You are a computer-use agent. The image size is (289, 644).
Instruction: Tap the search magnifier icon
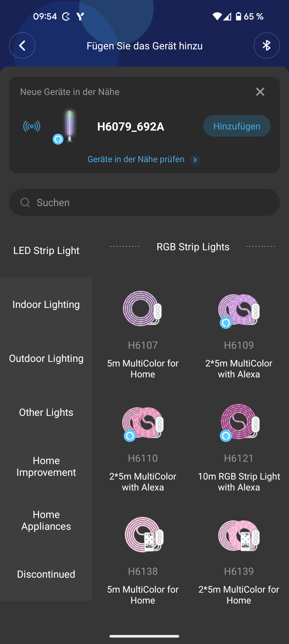[25, 203]
